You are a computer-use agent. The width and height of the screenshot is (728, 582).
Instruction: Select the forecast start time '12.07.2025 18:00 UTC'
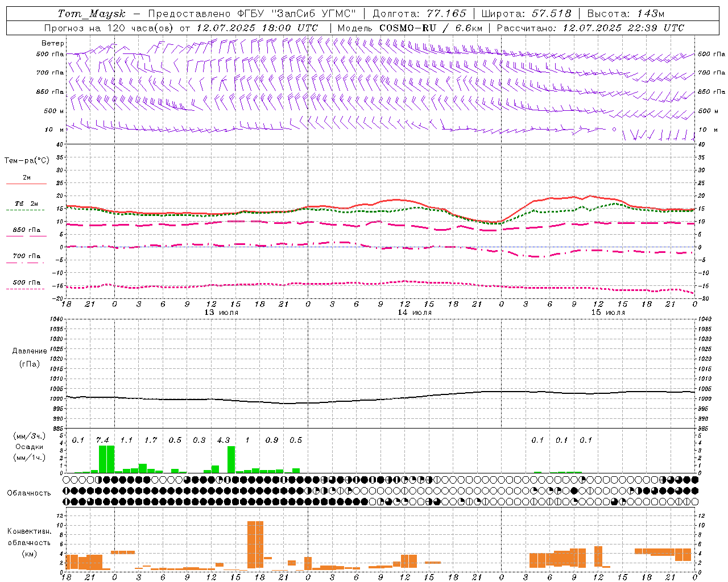pos(257,28)
